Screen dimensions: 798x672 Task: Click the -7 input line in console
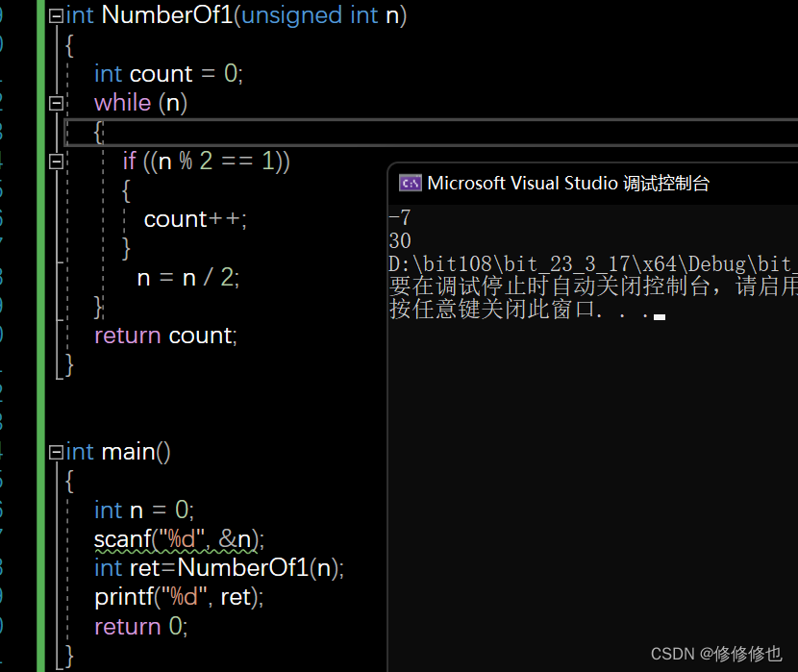pyautogui.click(x=400, y=218)
